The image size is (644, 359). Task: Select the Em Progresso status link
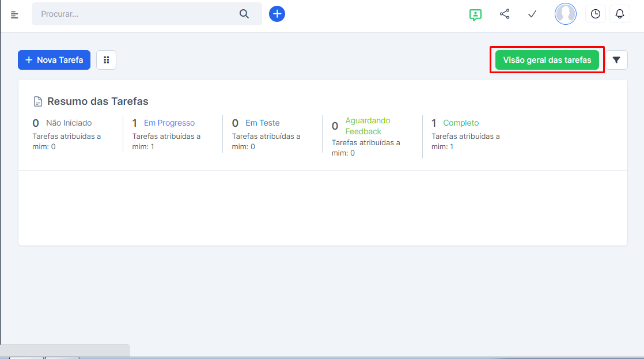(169, 123)
